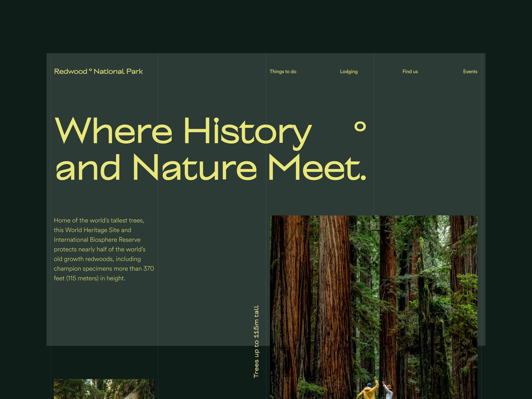Open the Things to do page

point(283,71)
